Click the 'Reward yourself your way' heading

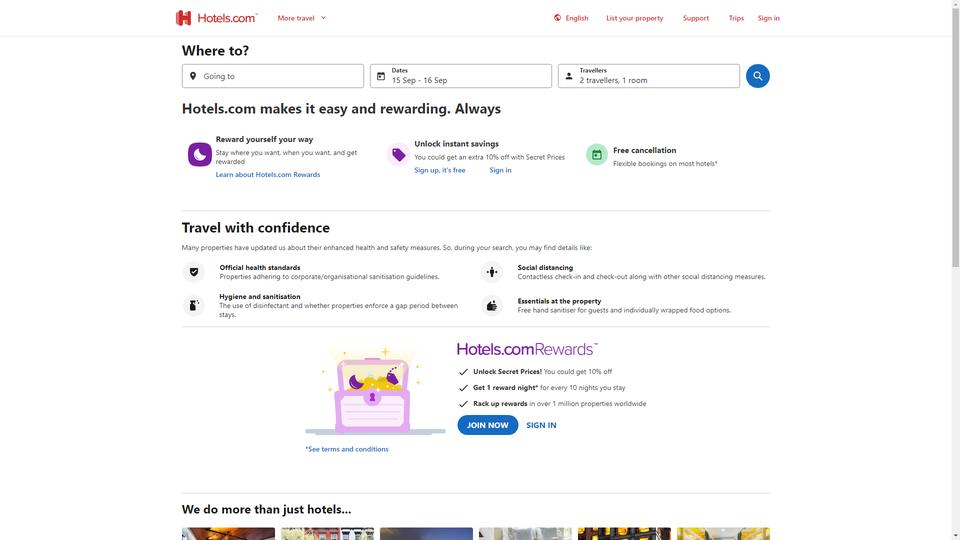pos(264,140)
